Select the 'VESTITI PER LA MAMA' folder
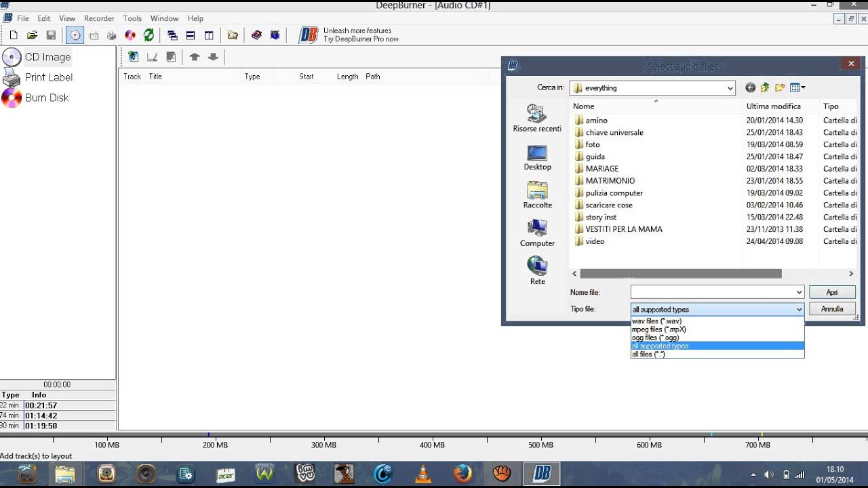The image size is (868, 488). [x=618, y=229]
